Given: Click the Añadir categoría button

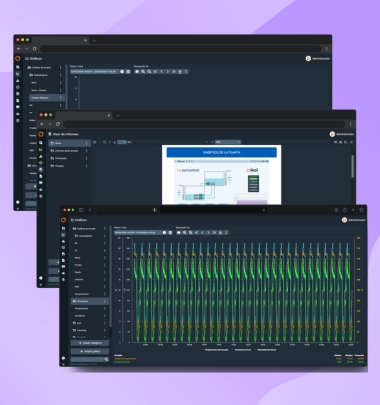Looking at the screenshot, I should pos(90,343).
